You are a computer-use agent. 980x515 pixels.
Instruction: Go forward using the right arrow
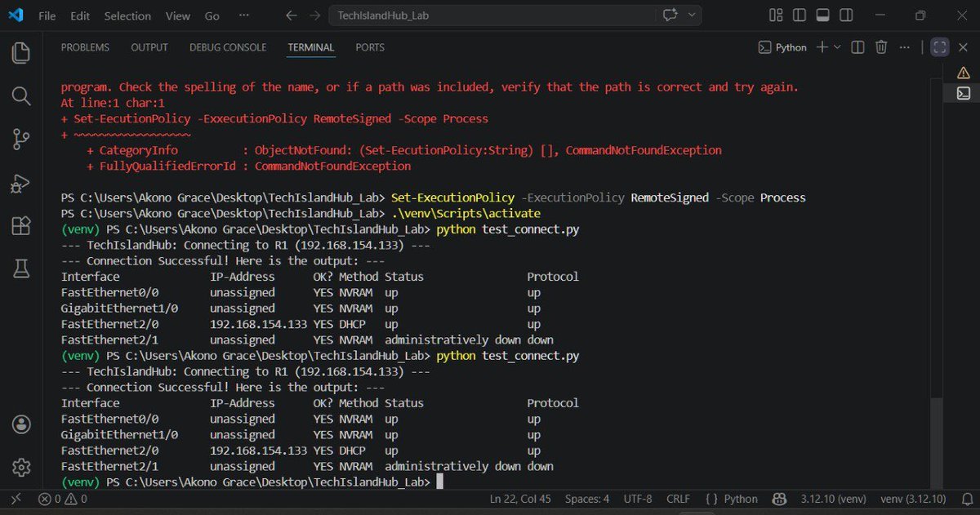point(315,16)
